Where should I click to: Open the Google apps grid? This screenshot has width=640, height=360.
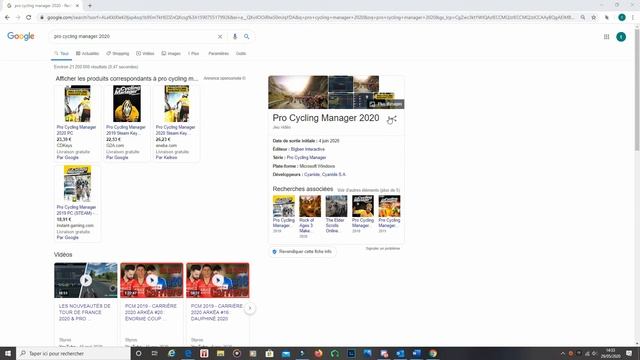(607, 37)
